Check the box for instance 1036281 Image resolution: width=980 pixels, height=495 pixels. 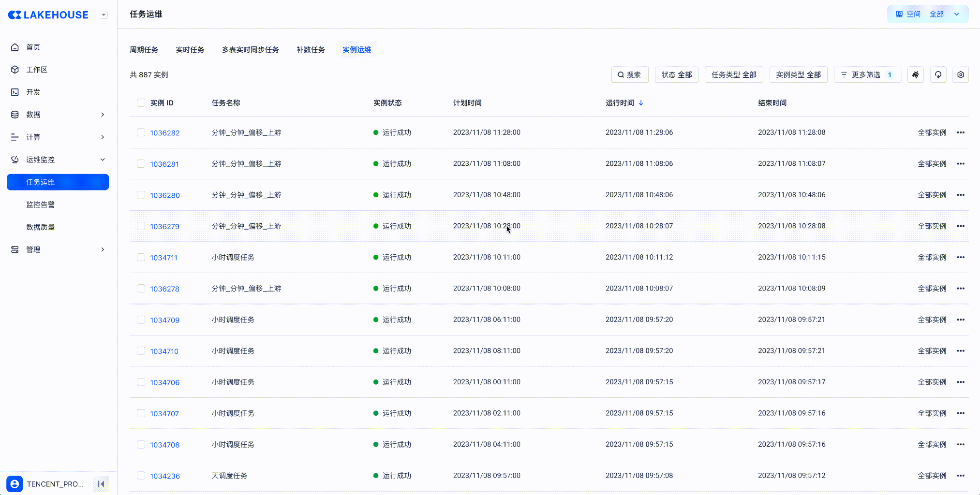pos(141,164)
